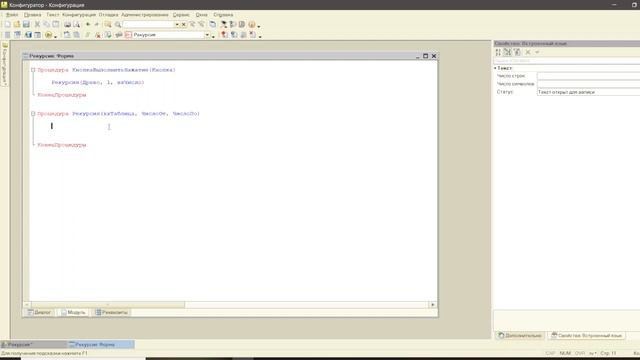Create a new document via toolbar icon

[x=7, y=24]
